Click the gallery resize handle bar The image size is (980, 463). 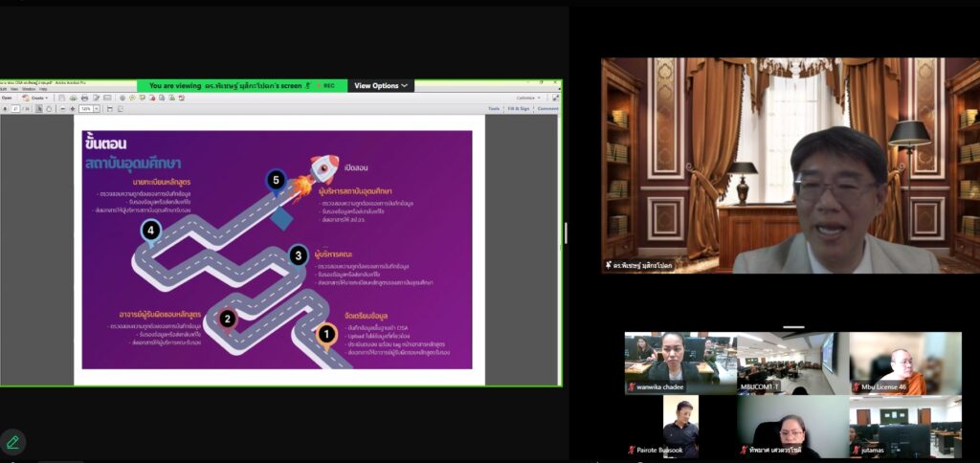(793, 326)
